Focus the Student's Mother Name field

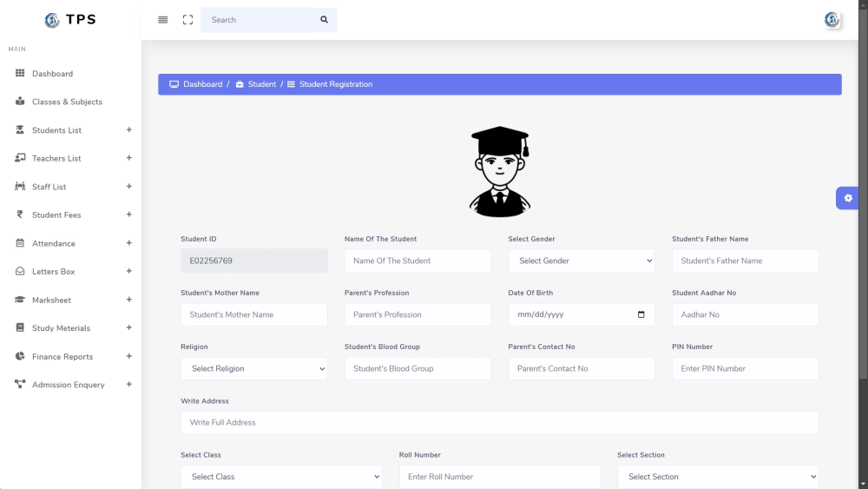tap(254, 314)
